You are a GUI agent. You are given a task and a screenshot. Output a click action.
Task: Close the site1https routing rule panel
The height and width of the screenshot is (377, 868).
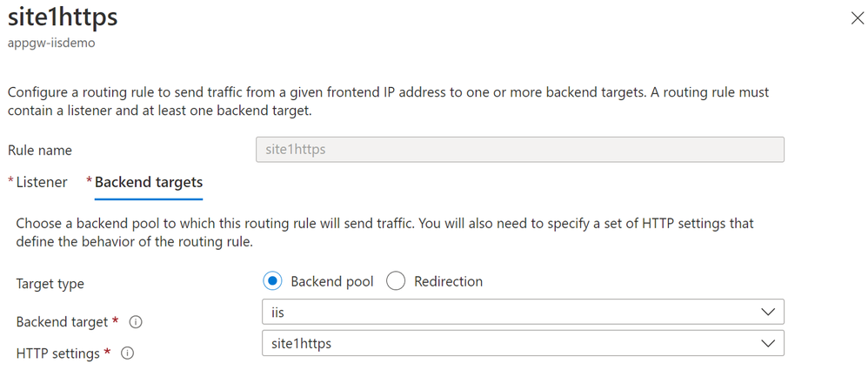[x=857, y=18]
